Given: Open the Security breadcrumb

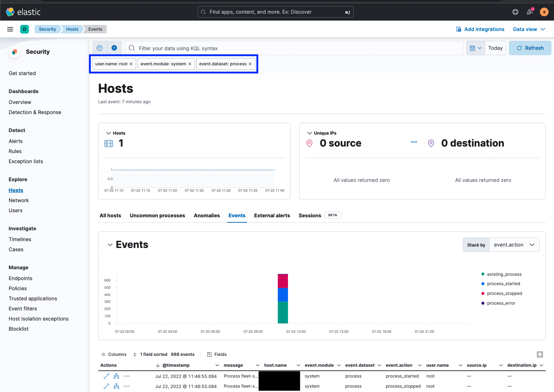Looking at the screenshot, I should point(47,29).
